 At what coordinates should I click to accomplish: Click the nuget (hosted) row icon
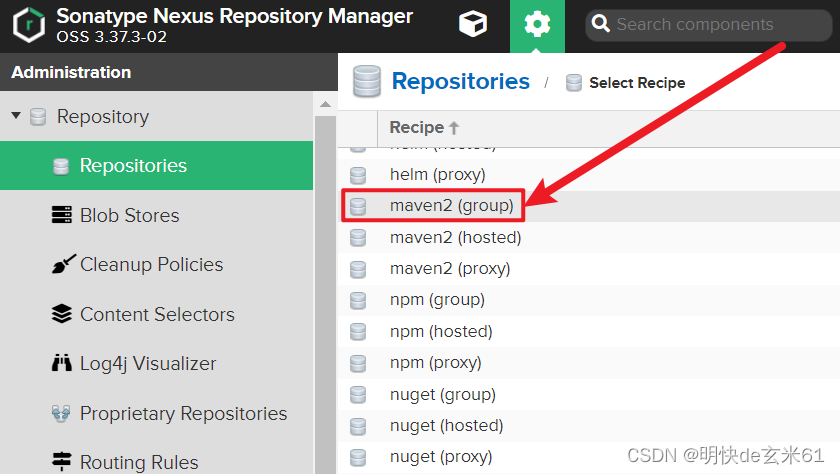tap(358, 426)
